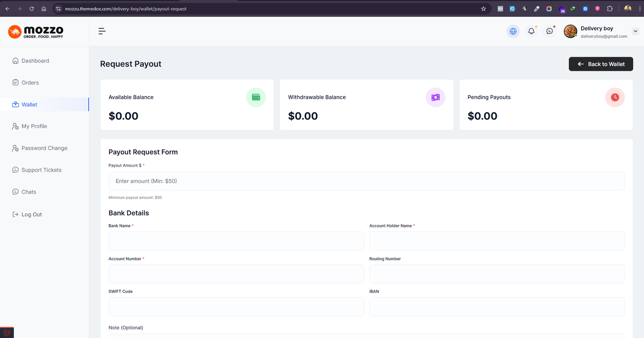Bookmark this page with the star icon
The width and height of the screenshot is (644, 338).
483,8
